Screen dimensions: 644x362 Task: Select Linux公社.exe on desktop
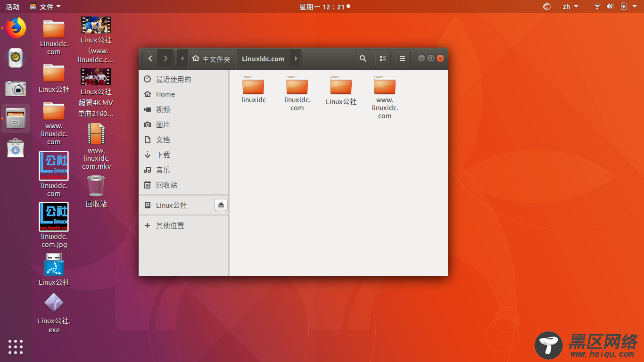click(x=54, y=313)
